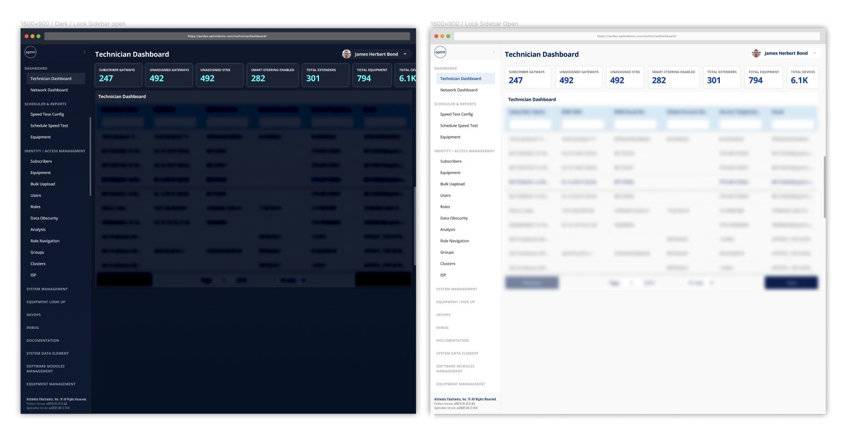The height and width of the screenshot is (442, 868).
Task: Select Technician Dashboard in the dark sidebar
Action: tap(55, 79)
